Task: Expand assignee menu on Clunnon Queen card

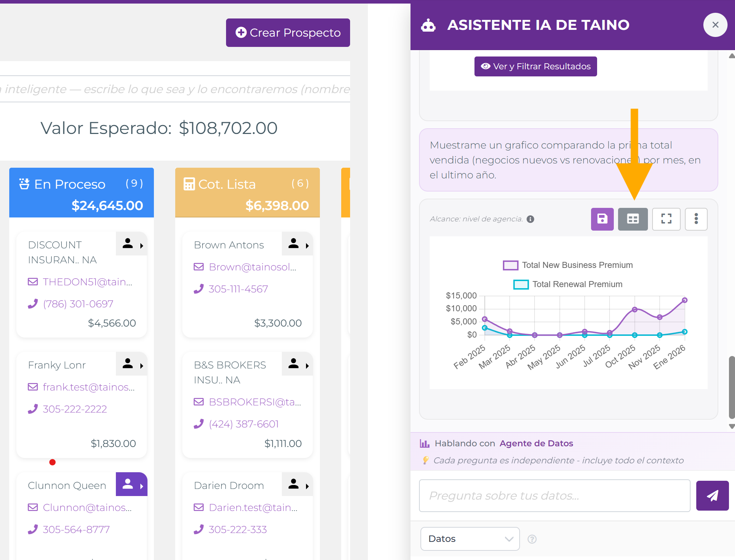Action: (132, 484)
